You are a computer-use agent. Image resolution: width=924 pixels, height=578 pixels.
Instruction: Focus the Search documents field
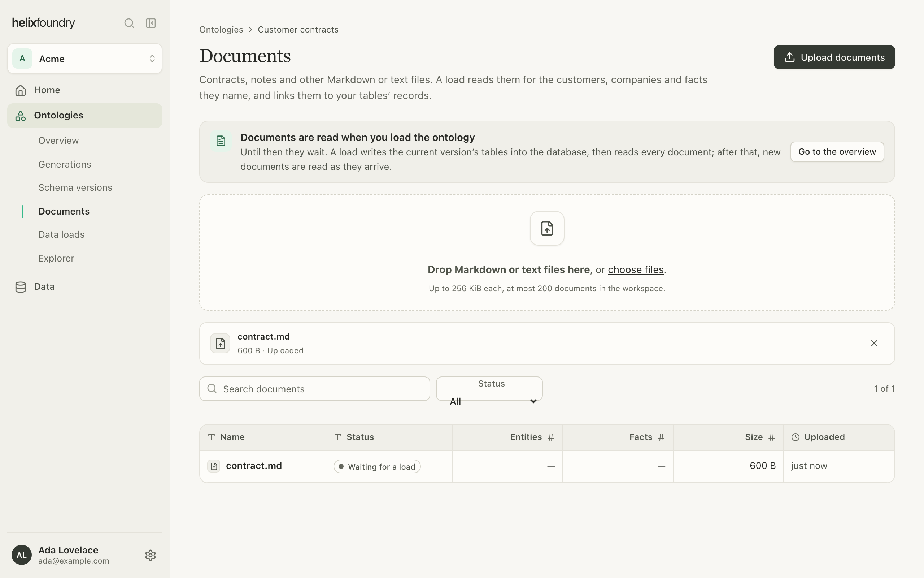[x=315, y=389]
